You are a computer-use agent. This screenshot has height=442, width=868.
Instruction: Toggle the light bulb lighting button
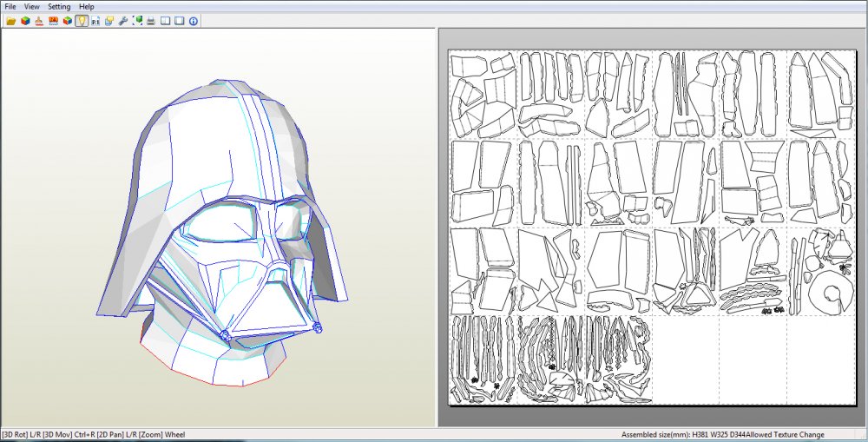click(82, 21)
